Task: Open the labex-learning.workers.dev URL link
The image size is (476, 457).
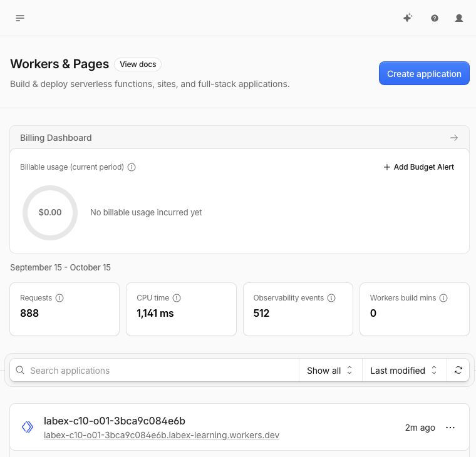Action: click(162, 435)
